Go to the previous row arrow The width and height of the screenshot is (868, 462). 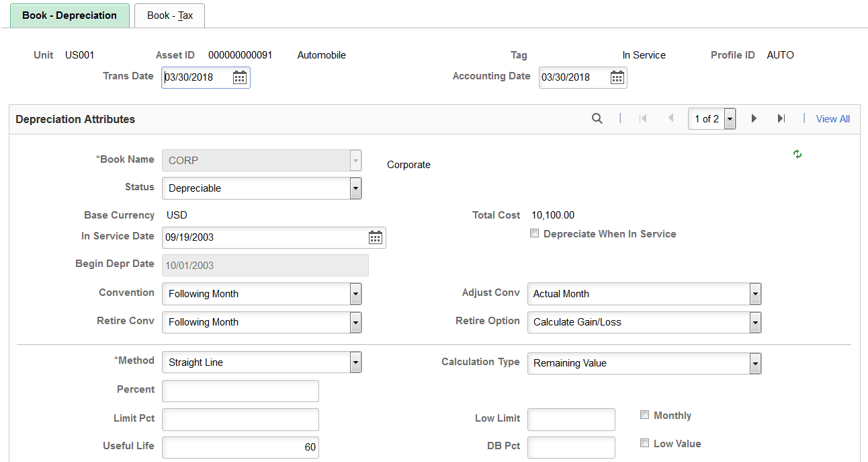click(x=670, y=119)
